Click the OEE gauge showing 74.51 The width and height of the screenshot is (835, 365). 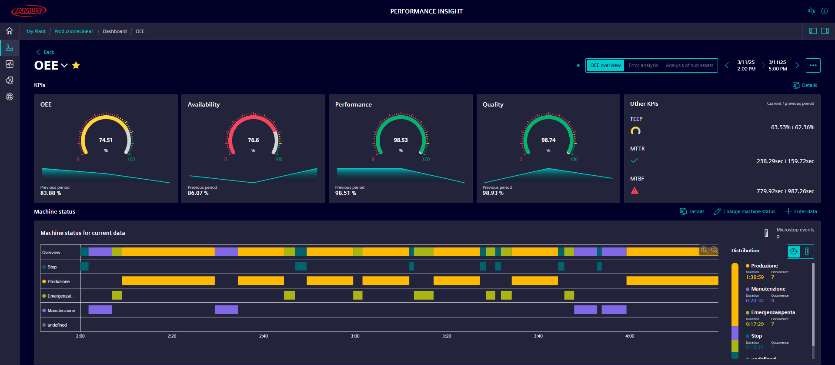click(105, 137)
